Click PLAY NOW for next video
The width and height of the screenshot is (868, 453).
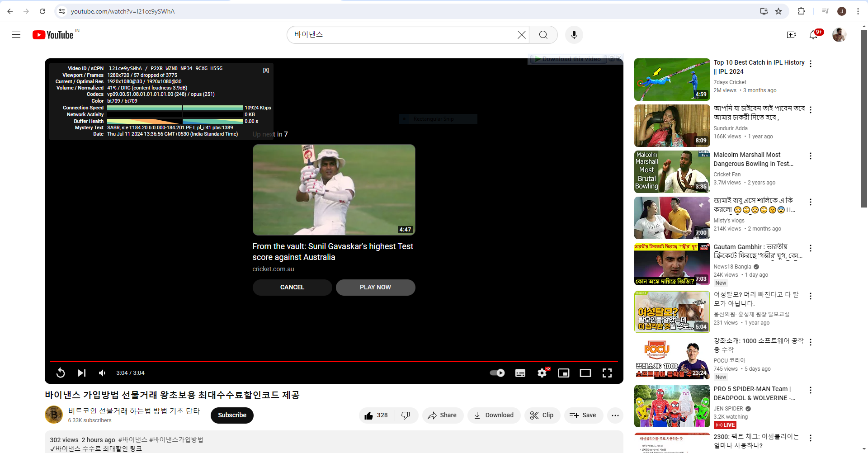coord(376,288)
